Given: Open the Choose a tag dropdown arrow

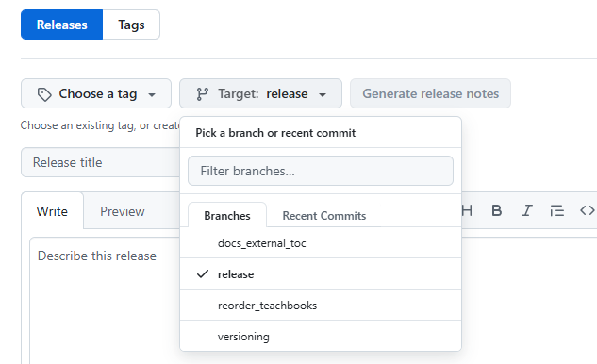Looking at the screenshot, I should click(x=152, y=94).
